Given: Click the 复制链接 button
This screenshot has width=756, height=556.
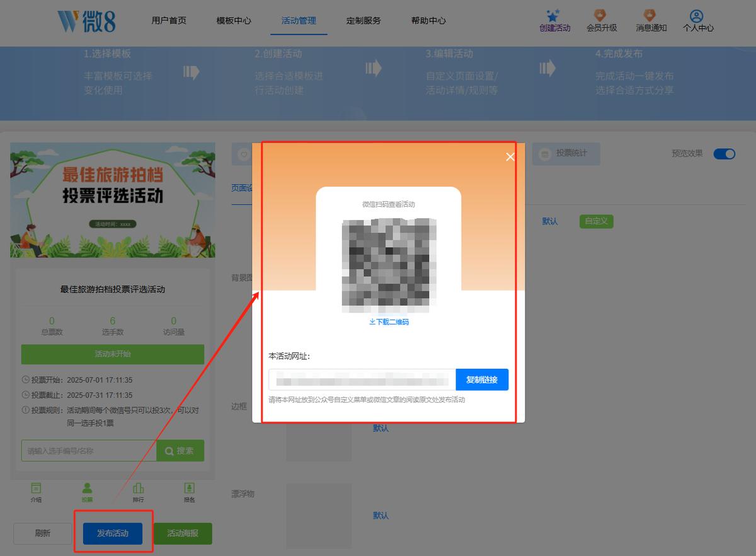Looking at the screenshot, I should coord(482,379).
